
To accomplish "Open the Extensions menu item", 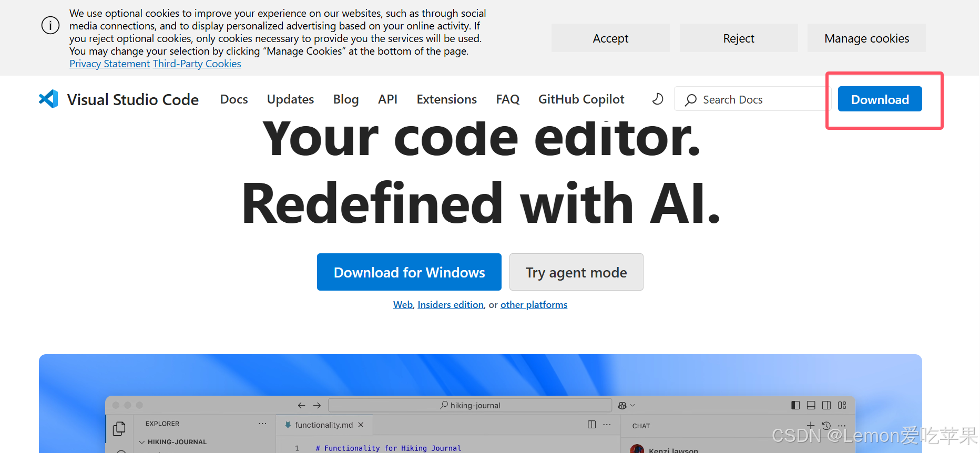I will tap(447, 99).
